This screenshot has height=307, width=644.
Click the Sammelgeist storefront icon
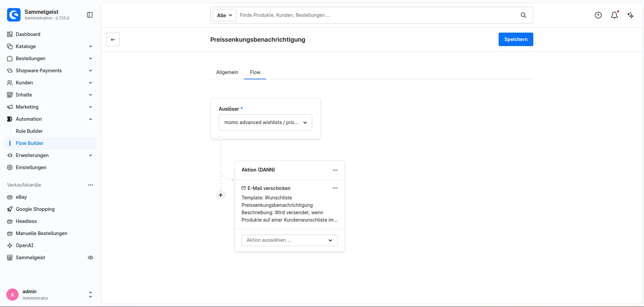click(x=10, y=258)
